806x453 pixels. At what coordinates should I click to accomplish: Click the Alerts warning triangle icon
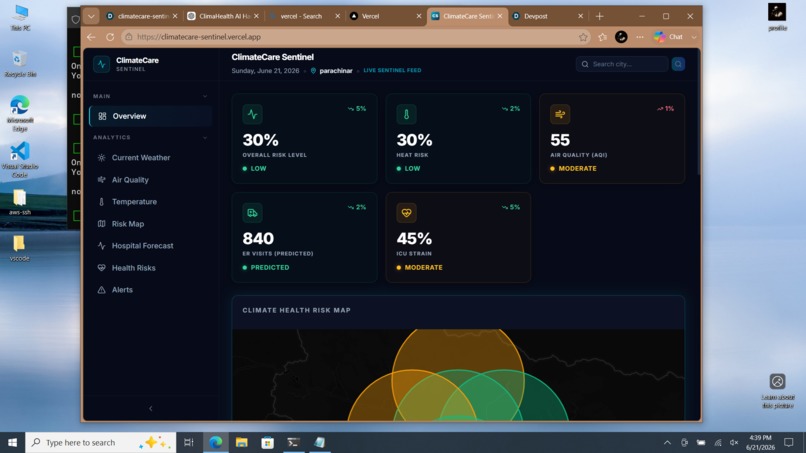[x=101, y=290]
